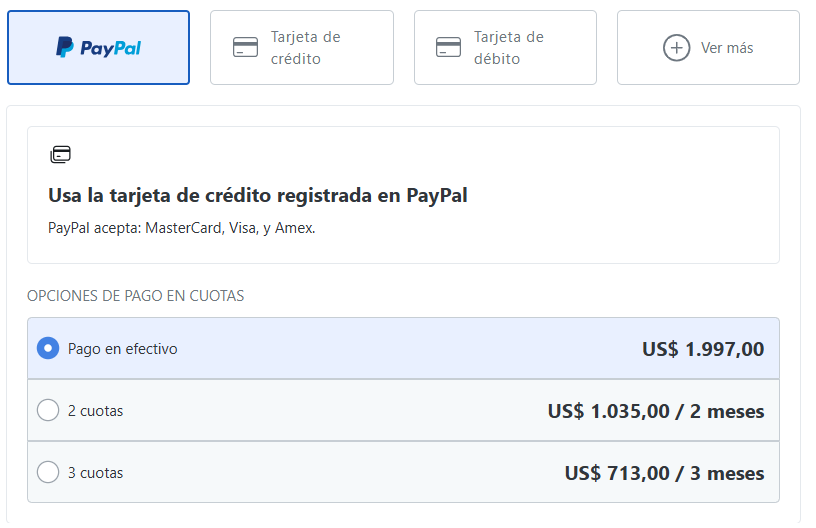
Task: Click the US$ 1.035,00 / 2 meses amount
Action: coord(656,411)
